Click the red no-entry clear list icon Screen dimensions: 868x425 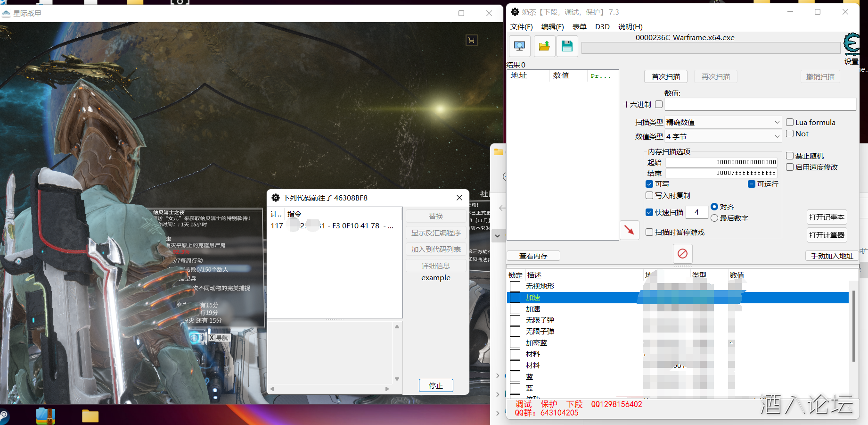click(682, 254)
